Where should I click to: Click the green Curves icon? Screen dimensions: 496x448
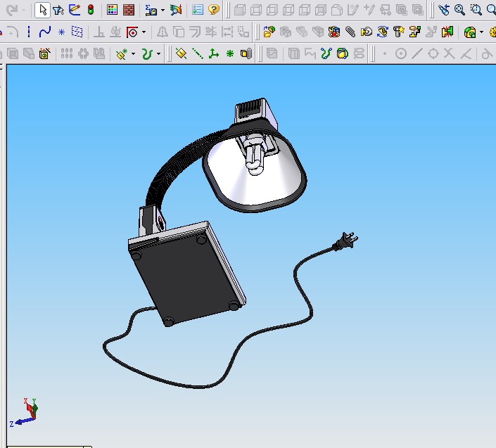[147, 53]
